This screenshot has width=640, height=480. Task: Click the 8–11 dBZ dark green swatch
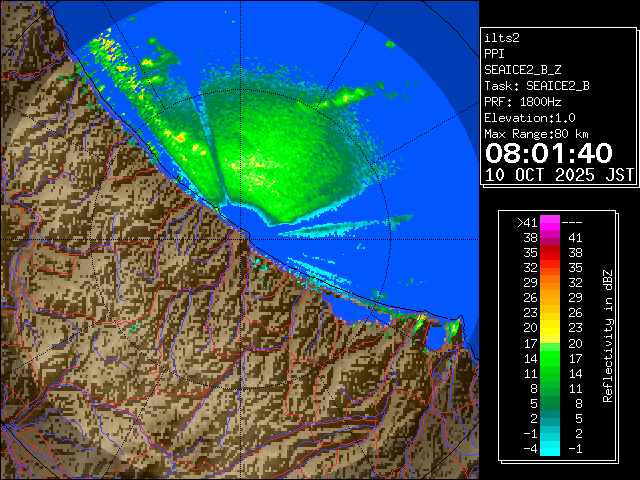[x=550, y=388]
